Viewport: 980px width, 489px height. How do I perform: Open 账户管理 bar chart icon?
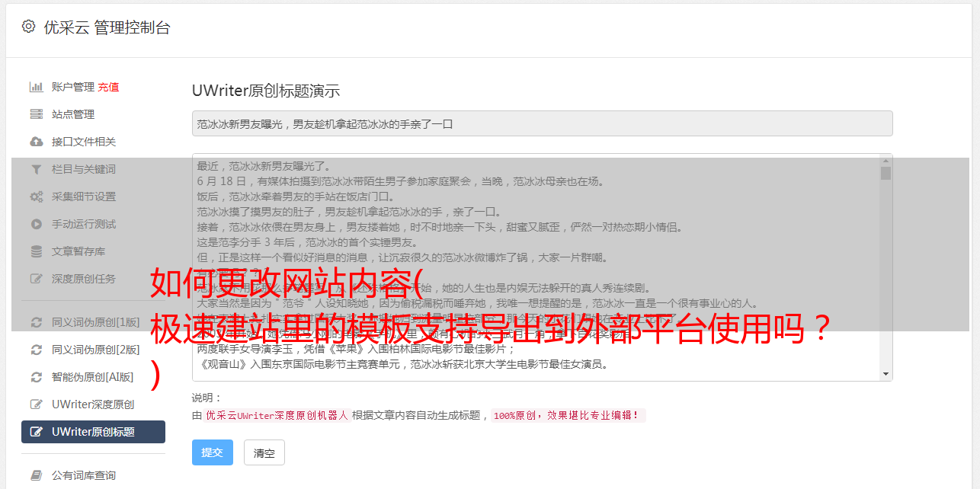click(36, 87)
